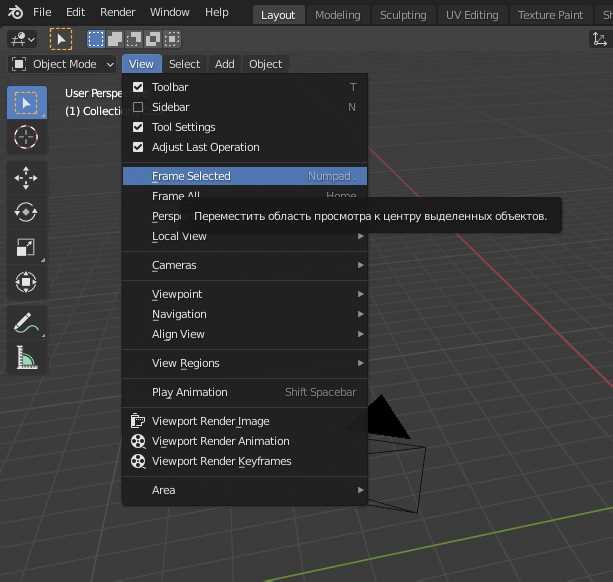Image resolution: width=613 pixels, height=582 pixels.
Task: Expand the Cameras submenu
Action: click(x=245, y=265)
